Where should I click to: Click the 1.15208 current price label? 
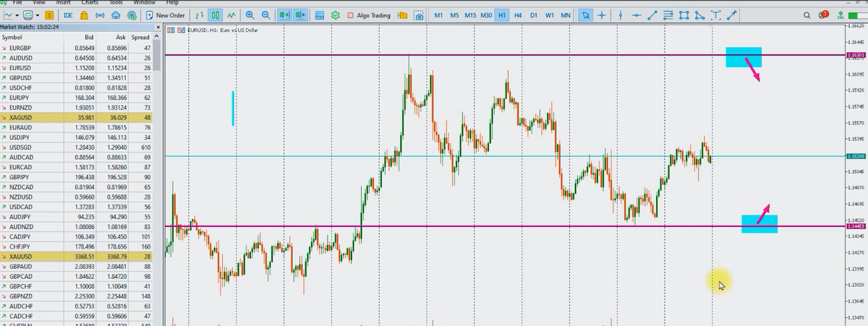pos(856,156)
